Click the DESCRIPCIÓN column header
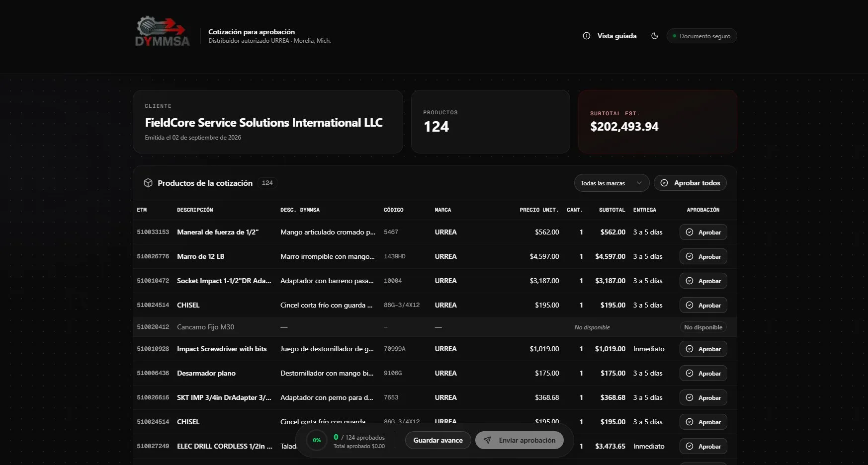Viewport: 868px width, 465px height. 195,210
